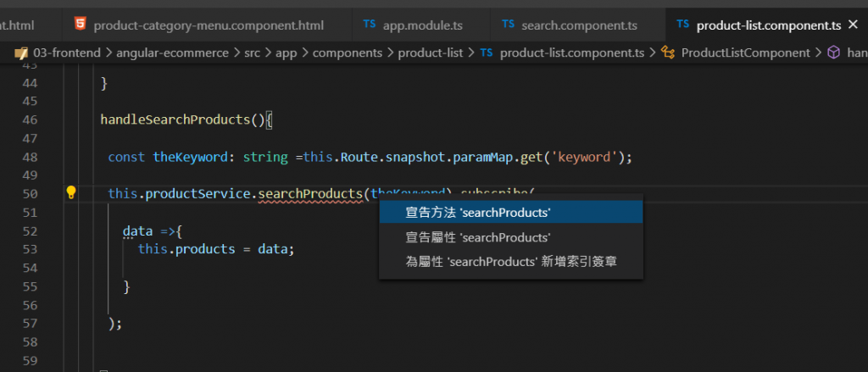
Task: Click the ProductListComponent class symbol icon
Action: pyautogui.click(x=667, y=53)
